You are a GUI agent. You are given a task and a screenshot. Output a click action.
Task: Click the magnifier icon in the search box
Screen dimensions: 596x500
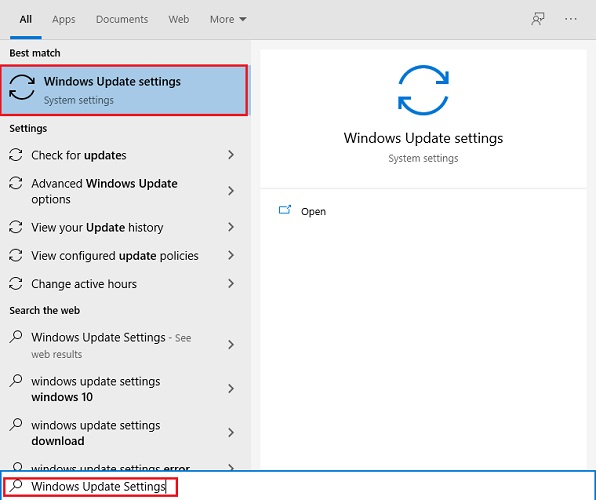[16, 486]
